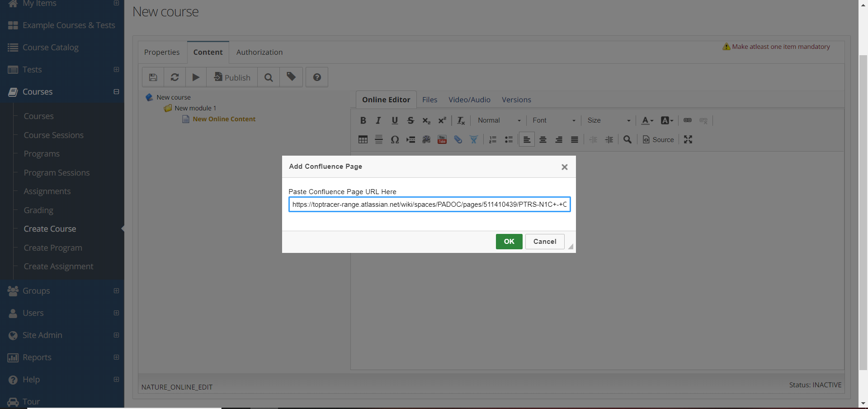Click the Preview play icon

(196, 77)
